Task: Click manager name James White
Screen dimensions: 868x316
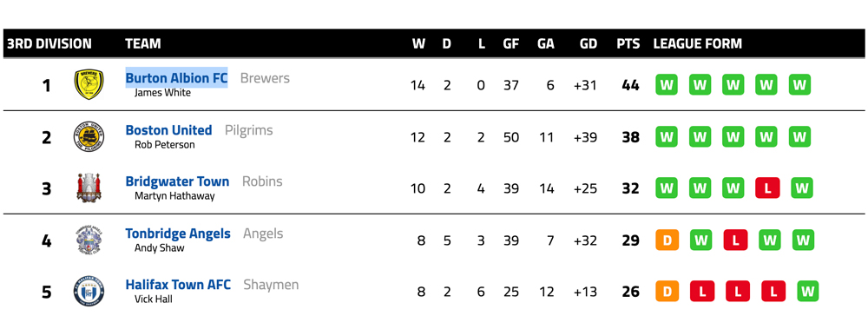Action: (x=163, y=93)
